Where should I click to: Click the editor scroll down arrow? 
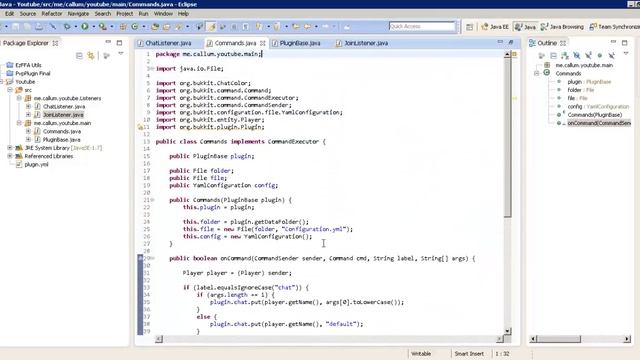[507, 331]
